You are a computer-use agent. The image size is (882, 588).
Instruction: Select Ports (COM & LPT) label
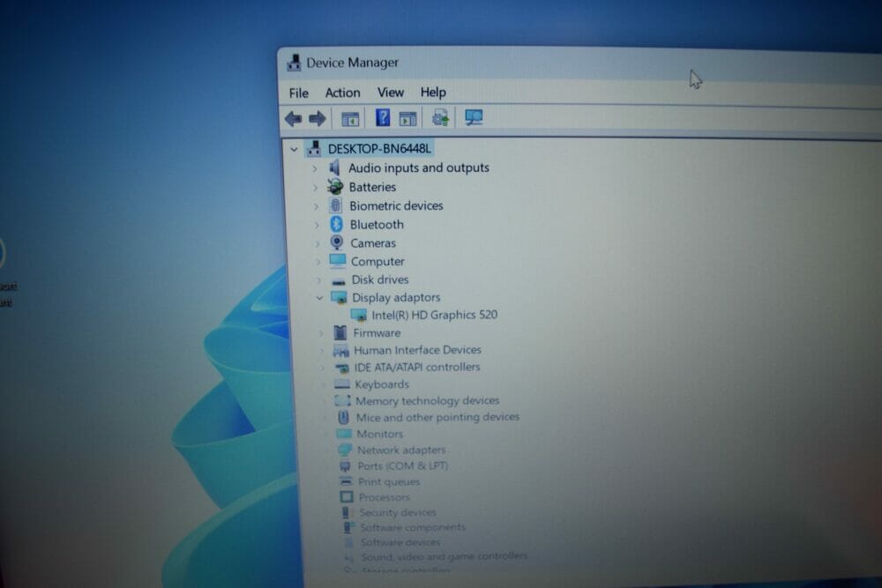coord(403,466)
